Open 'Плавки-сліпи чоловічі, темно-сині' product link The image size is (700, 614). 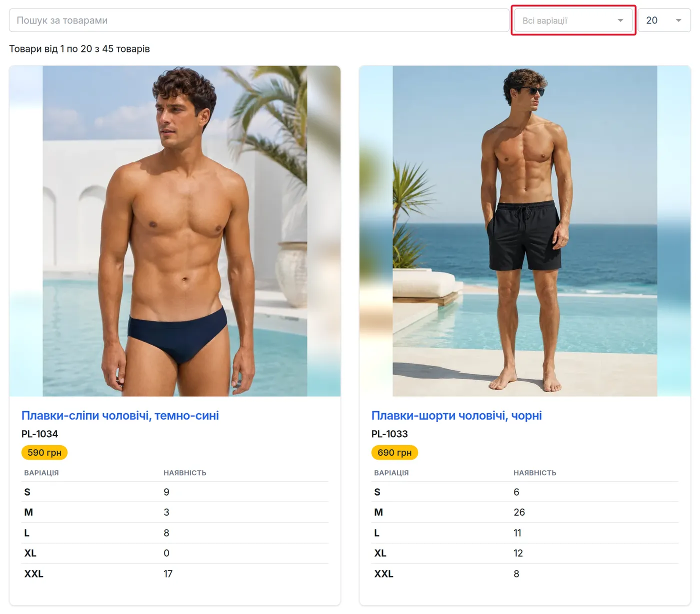coord(120,416)
